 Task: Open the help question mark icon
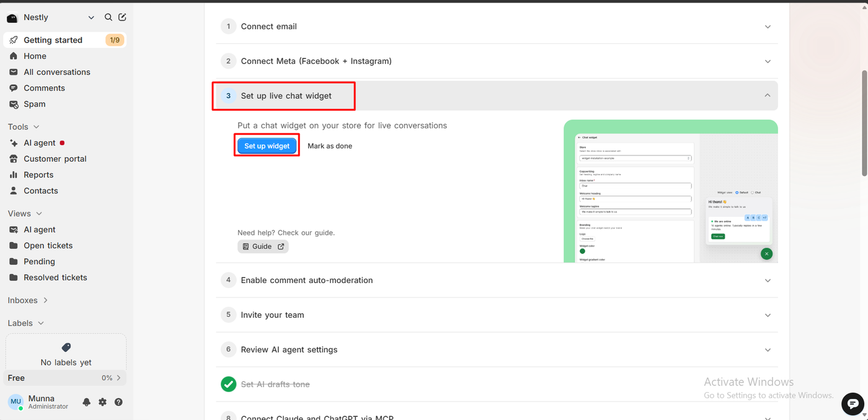point(118,402)
